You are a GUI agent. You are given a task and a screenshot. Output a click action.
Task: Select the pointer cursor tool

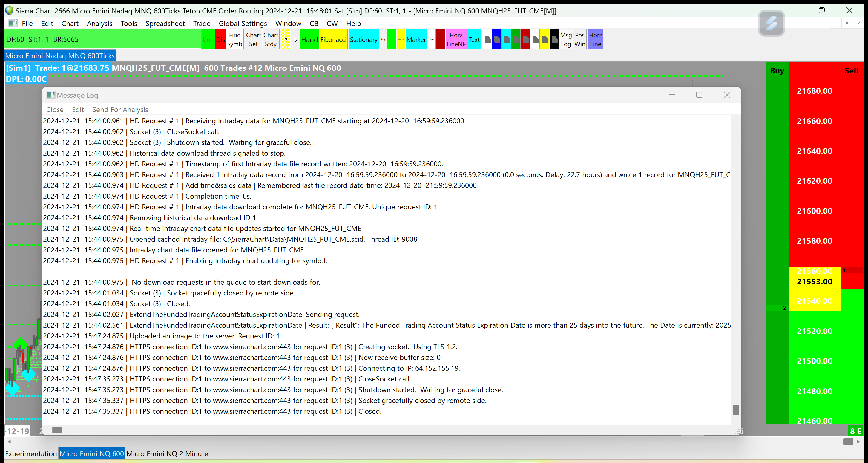[x=295, y=39]
